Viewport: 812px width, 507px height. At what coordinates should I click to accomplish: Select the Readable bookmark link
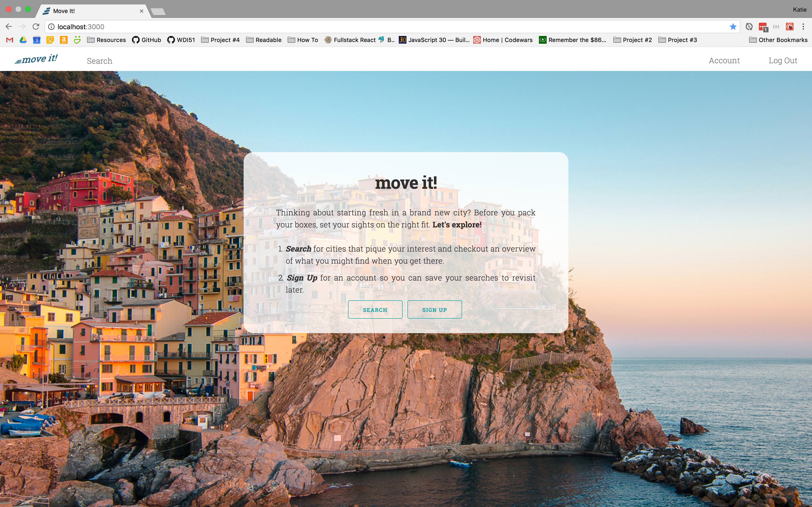(x=264, y=40)
